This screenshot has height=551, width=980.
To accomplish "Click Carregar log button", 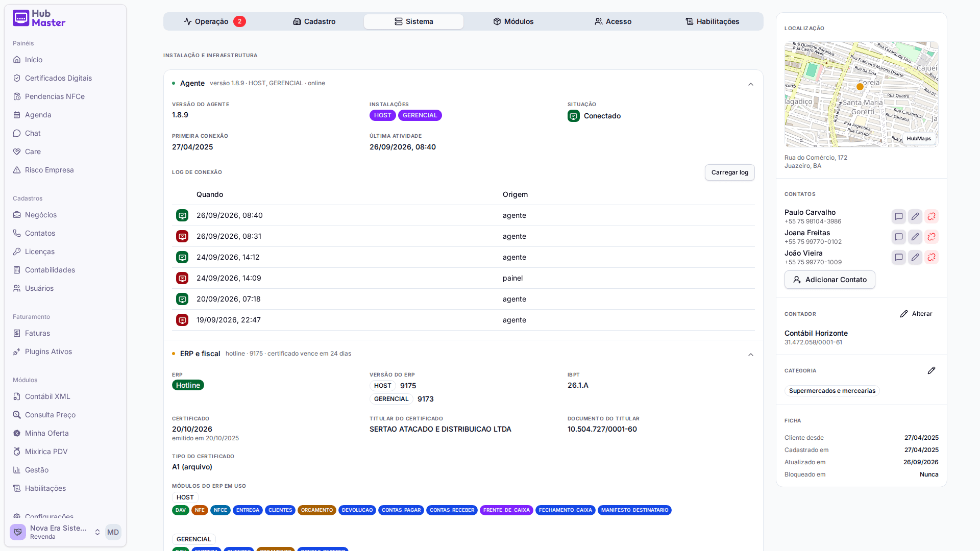I will point(729,172).
